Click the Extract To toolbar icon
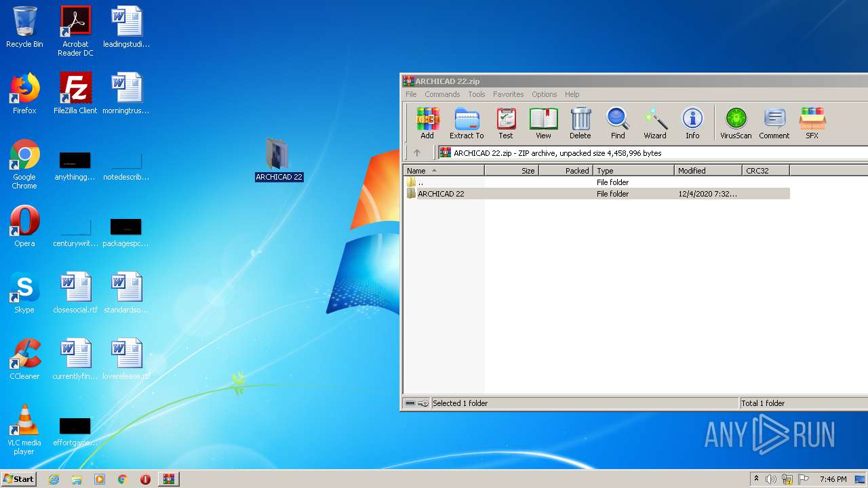 tap(467, 123)
